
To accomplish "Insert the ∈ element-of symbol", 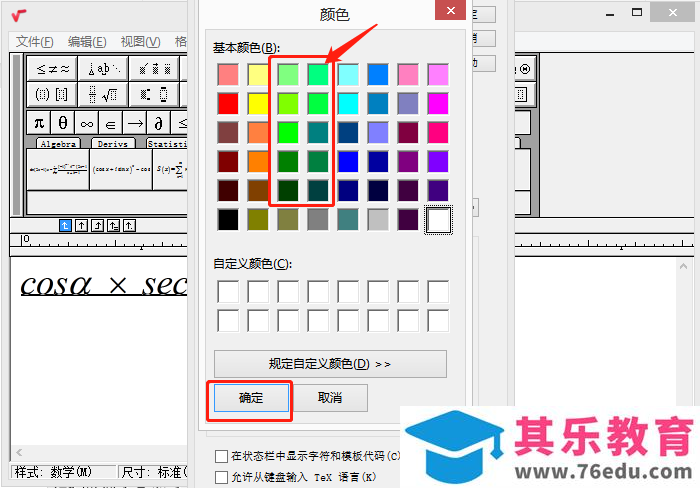I will (111, 122).
